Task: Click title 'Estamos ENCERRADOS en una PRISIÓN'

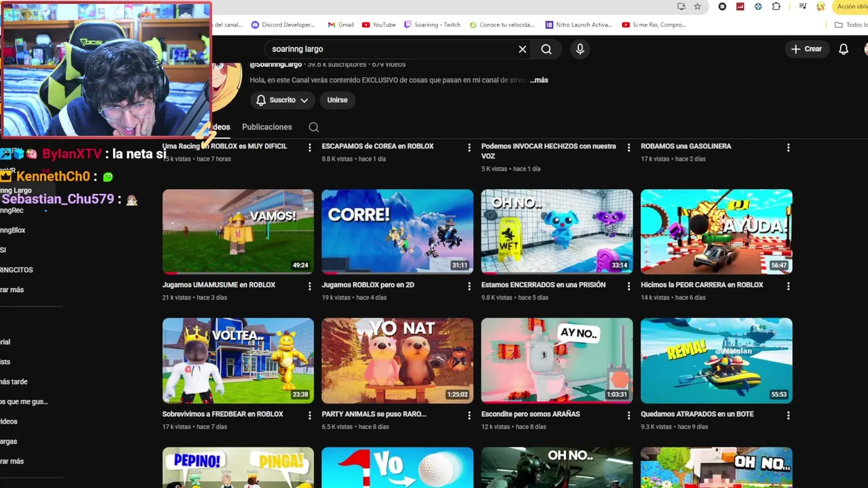Action: [543, 285]
